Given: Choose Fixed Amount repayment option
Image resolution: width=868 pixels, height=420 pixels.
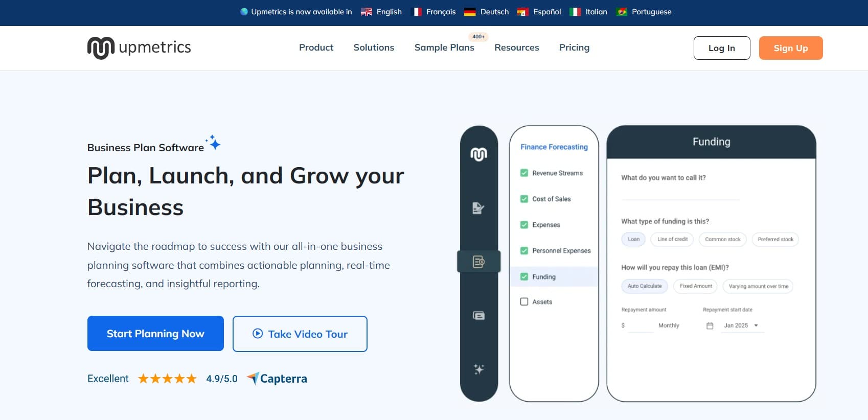Looking at the screenshot, I should tap(696, 286).
